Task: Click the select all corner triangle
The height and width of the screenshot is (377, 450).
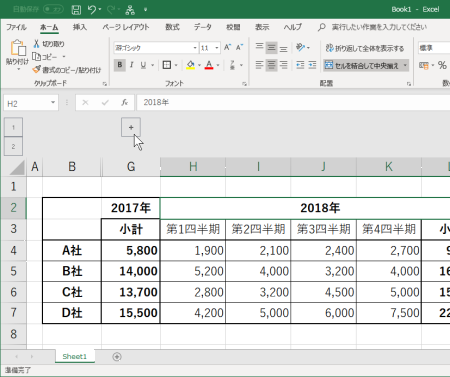Action: [x=17, y=167]
